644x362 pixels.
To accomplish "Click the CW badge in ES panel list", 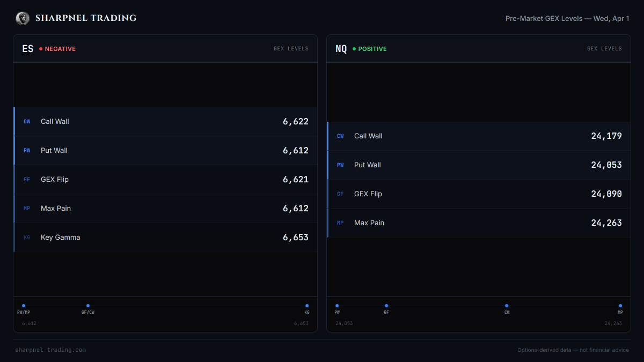I will click(27, 122).
